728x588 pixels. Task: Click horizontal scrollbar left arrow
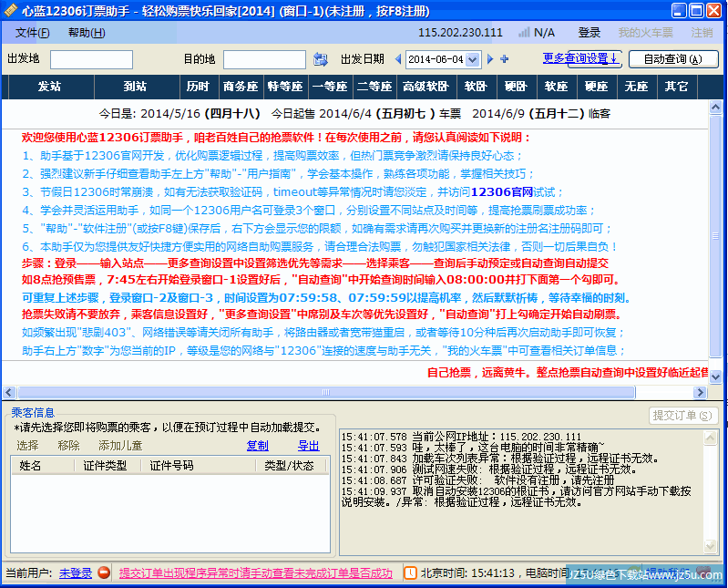coord(9,393)
